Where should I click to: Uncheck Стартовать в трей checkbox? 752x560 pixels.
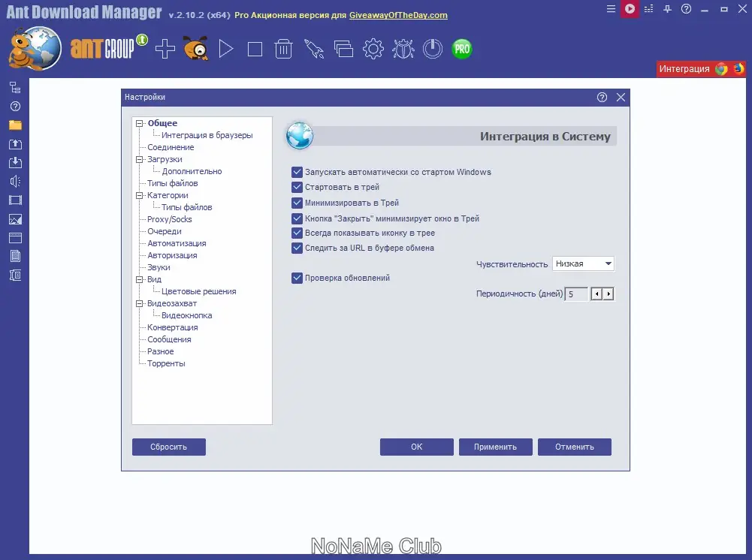pyautogui.click(x=297, y=188)
